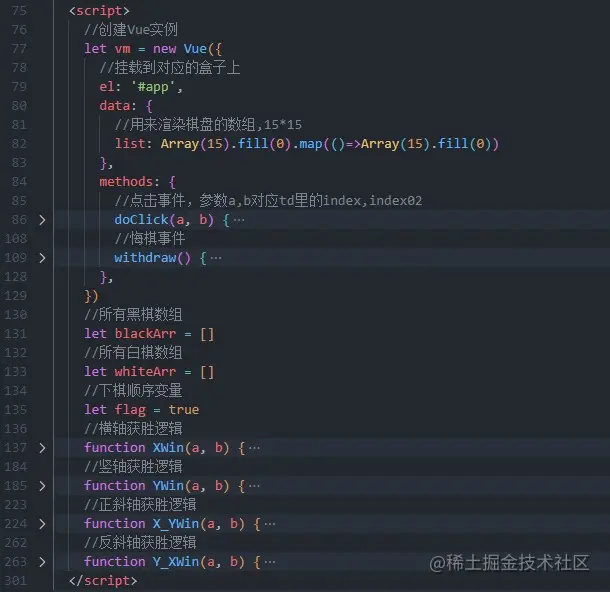
Task: Click the 'methods: {' property line
Action: [x=137, y=182]
